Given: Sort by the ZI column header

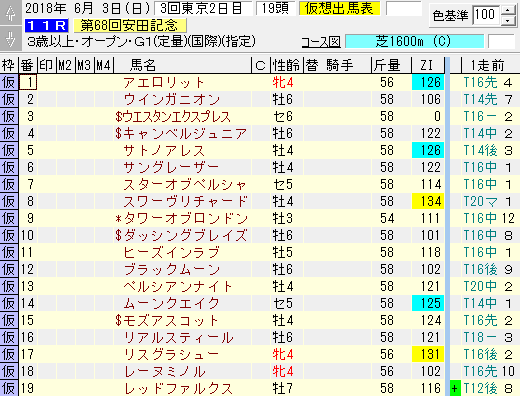Looking at the screenshot, I should coord(427,65).
